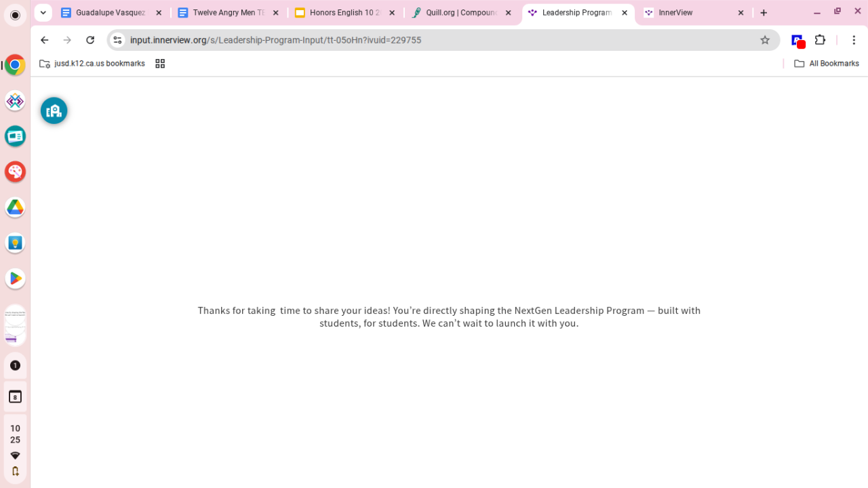The image size is (868, 488).
Task: Open the calendar date 8 button
Action: click(15, 396)
